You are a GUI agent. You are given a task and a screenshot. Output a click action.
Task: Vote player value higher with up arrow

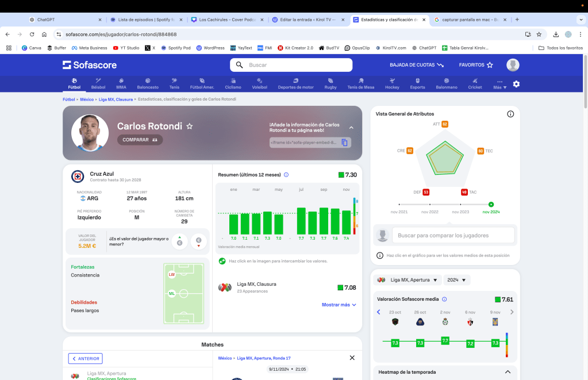point(180,240)
